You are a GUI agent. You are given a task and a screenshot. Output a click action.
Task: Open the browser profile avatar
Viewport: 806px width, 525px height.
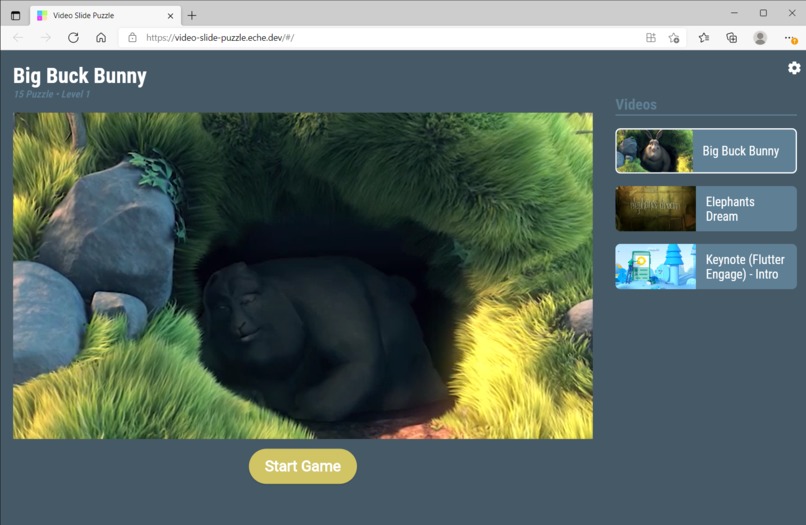tap(760, 38)
